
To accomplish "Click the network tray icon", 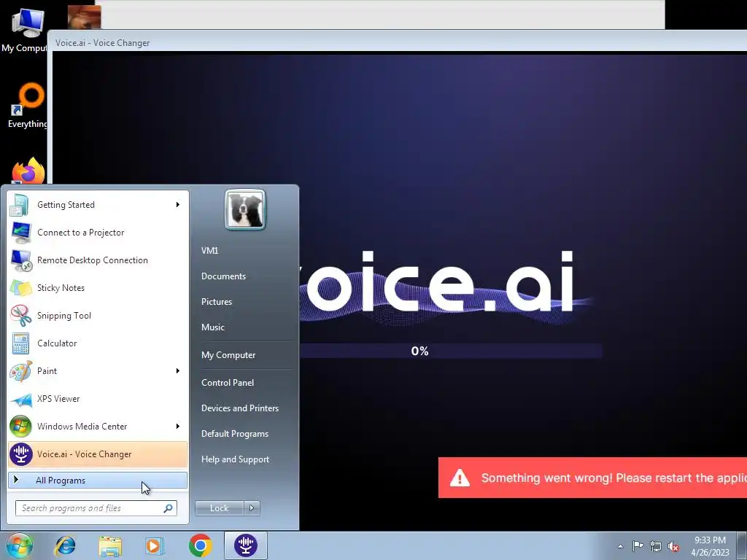I will [656, 546].
